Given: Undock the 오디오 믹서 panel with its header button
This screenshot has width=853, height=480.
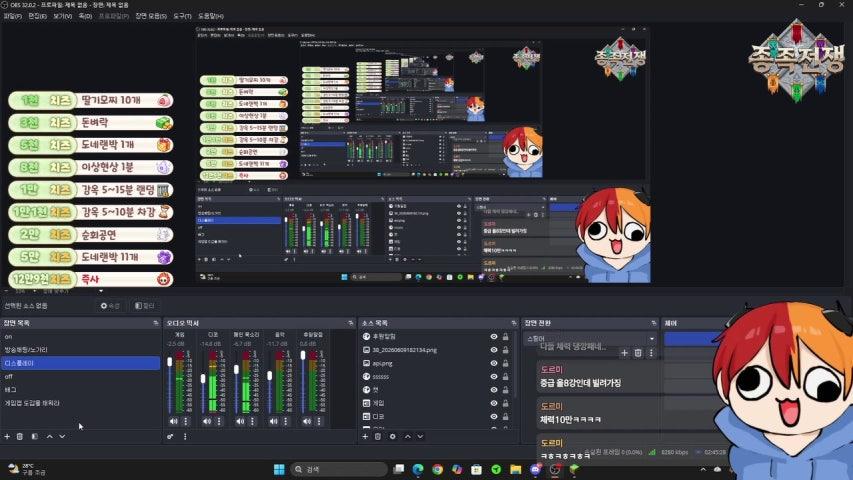Looking at the screenshot, I should (x=350, y=323).
